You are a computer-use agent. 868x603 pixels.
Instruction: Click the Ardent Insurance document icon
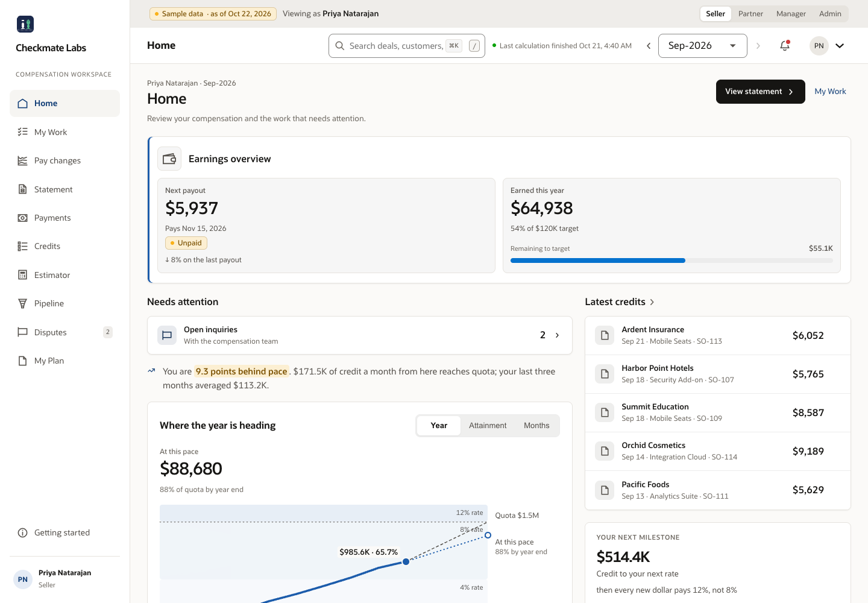point(605,335)
